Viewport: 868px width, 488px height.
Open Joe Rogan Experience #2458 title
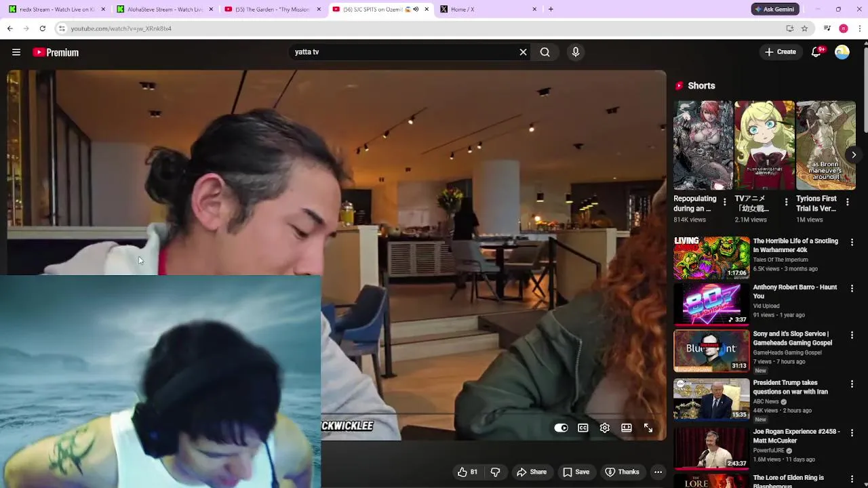[x=796, y=436]
